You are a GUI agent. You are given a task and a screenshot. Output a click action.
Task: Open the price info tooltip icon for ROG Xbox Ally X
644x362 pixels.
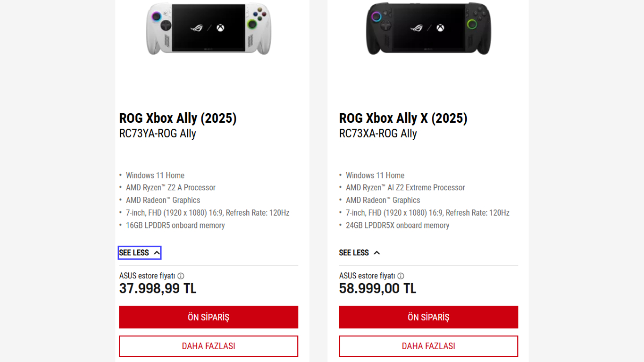click(x=400, y=276)
